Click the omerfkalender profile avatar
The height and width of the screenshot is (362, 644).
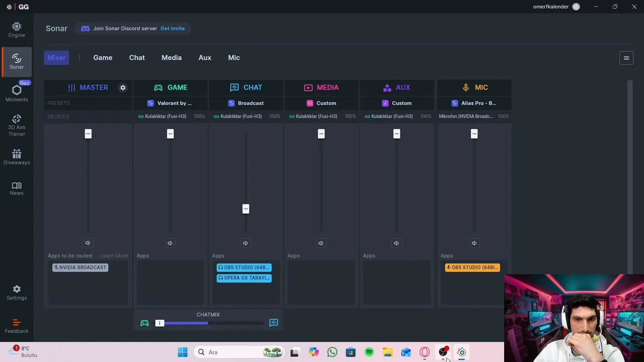point(576,7)
